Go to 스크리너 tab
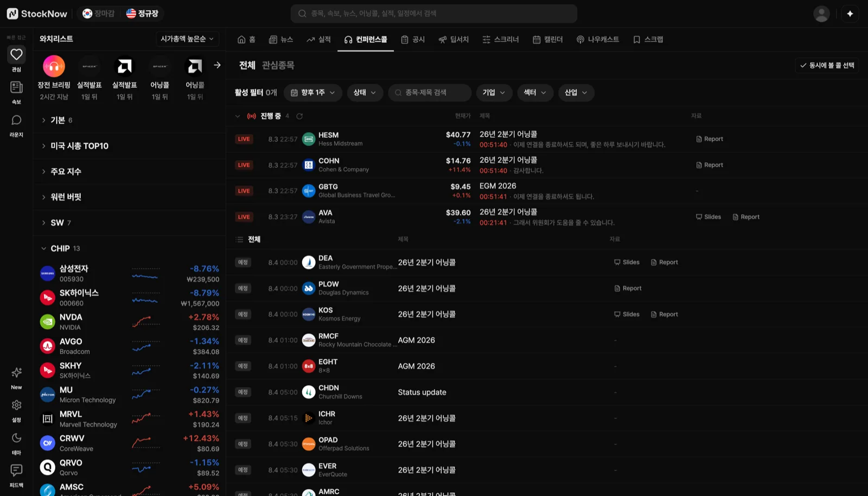 [501, 40]
